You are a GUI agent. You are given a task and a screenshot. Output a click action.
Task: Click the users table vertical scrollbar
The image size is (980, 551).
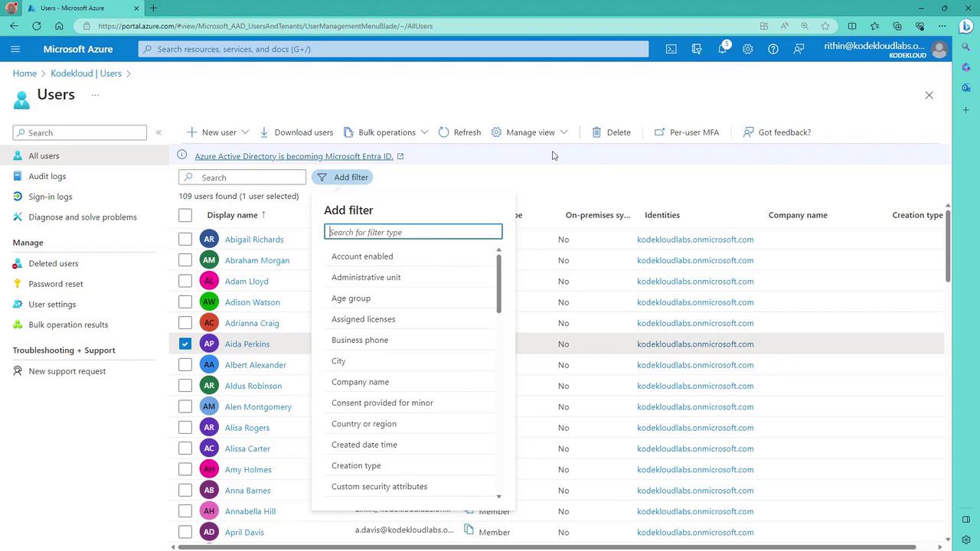tap(947, 245)
